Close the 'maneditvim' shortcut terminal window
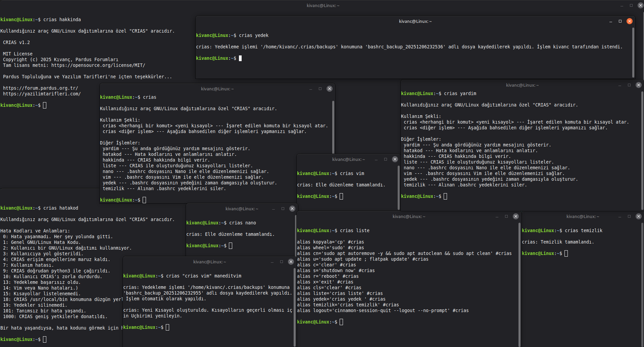 coord(291,262)
